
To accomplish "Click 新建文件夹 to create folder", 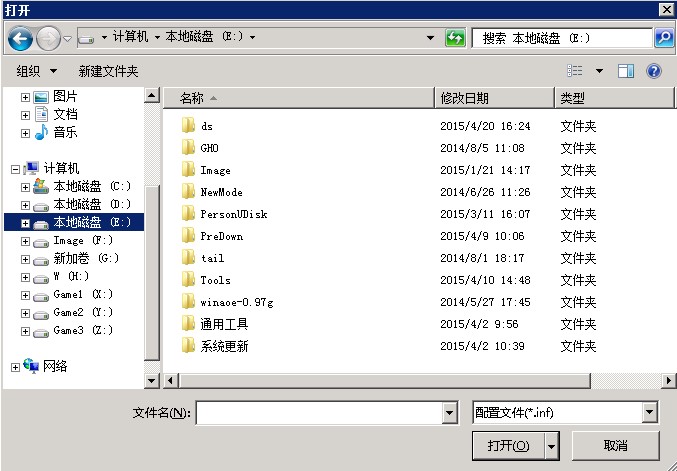I will (108, 71).
